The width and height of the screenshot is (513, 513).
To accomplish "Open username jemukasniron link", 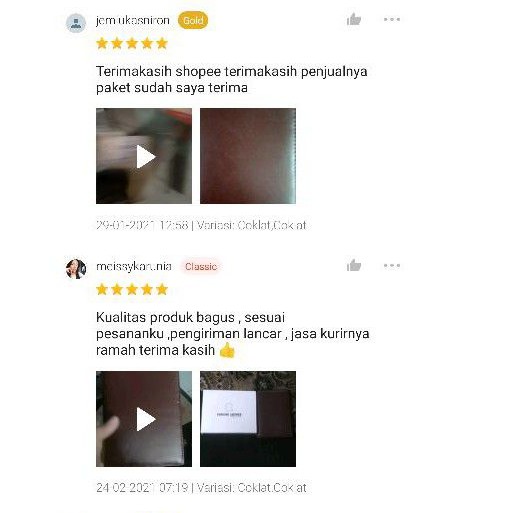I will point(133,20).
